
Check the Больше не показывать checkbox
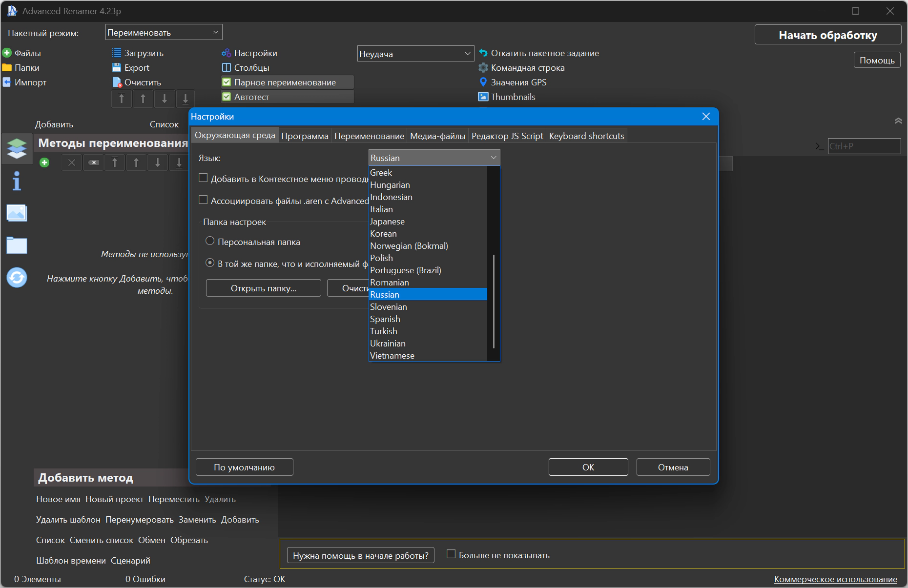451,554
